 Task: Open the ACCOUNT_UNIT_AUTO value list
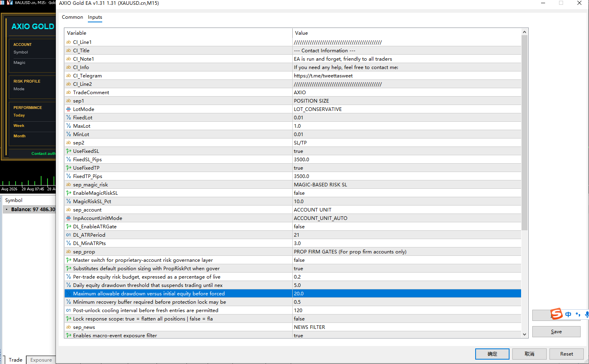[x=407, y=218]
